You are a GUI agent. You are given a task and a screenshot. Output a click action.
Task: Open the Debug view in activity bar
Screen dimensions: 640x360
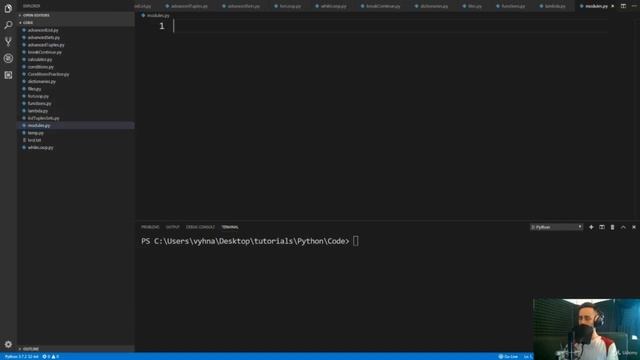coord(8,58)
